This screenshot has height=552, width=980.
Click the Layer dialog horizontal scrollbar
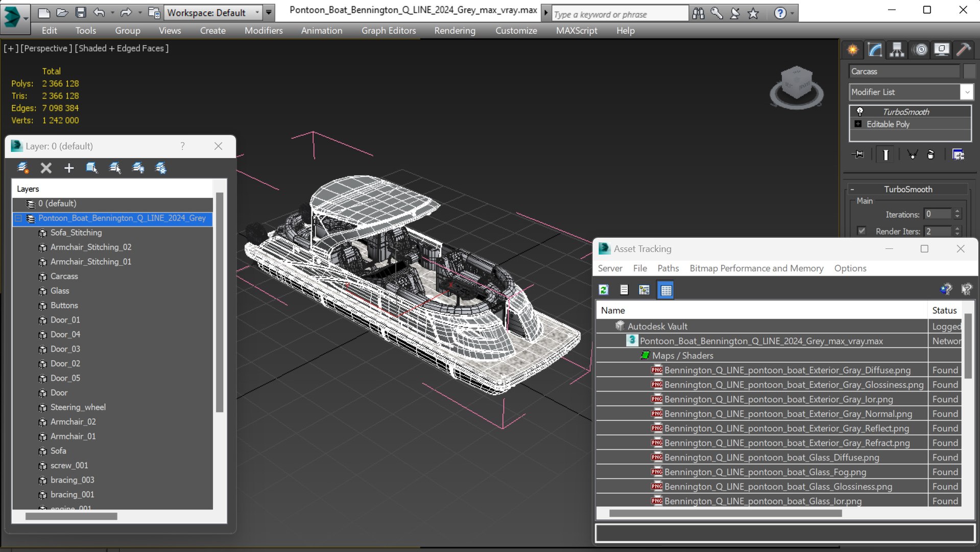point(71,516)
